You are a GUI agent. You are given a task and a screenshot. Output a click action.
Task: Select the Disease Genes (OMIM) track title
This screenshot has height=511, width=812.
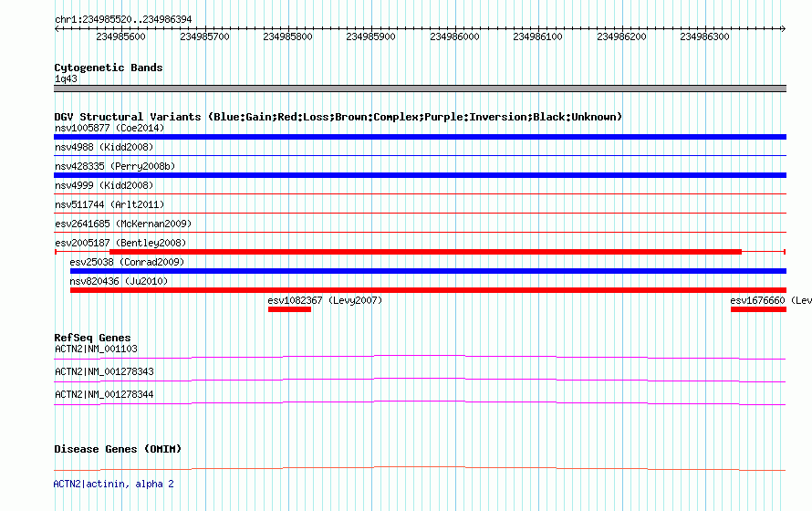point(118,449)
